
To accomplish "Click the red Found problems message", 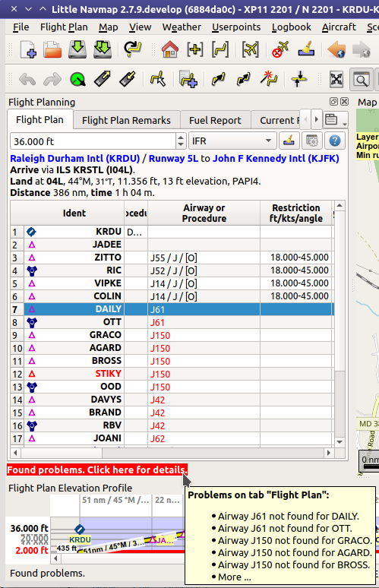I will click(97, 470).
